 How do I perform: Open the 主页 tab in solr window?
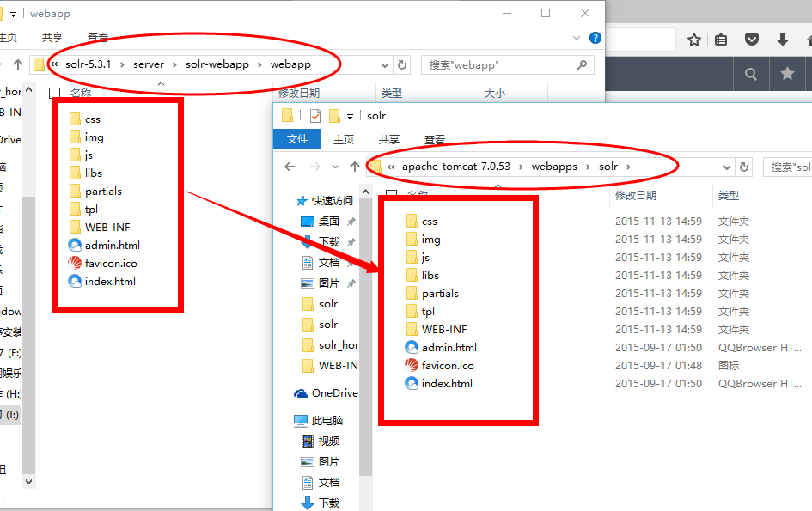click(344, 139)
